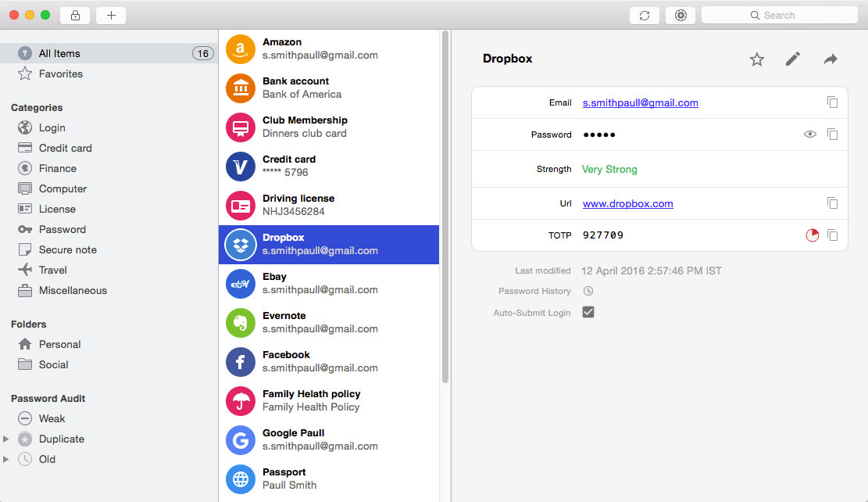868x502 pixels.
Task: Open the s.smithpaull@gmail.com email link
Action: click(x=641, y=102)
